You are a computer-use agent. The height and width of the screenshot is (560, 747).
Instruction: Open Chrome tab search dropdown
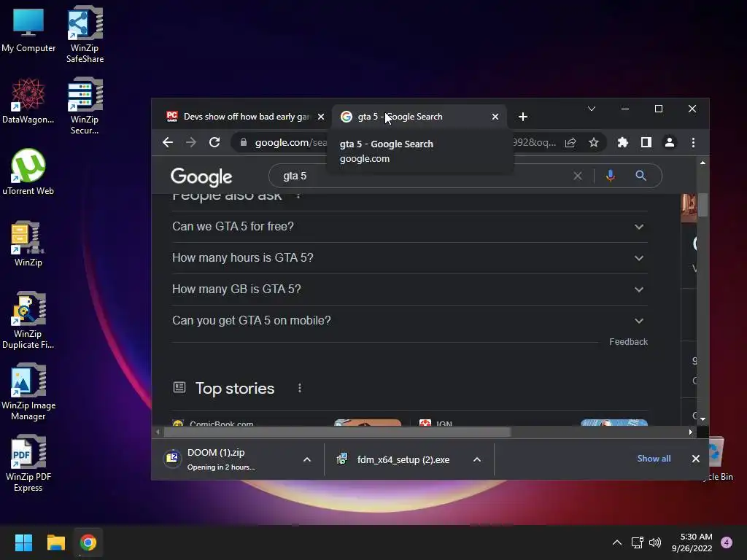[591, 109]
